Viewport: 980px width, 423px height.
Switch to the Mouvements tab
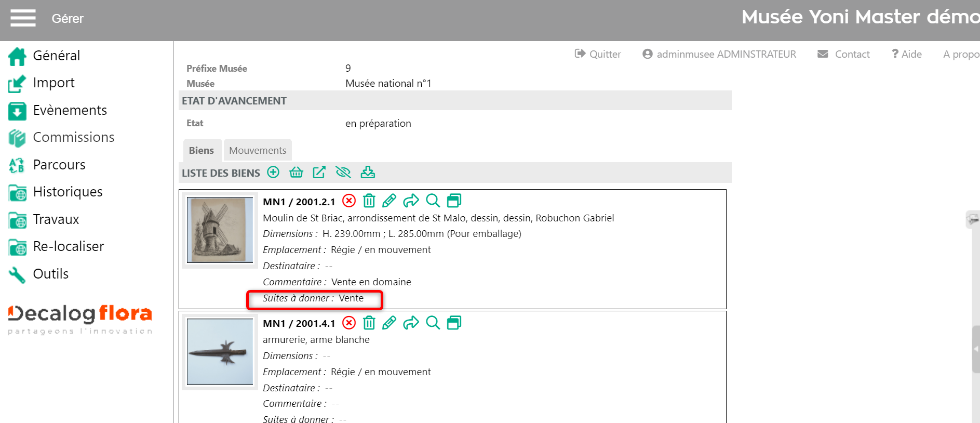[258, 151]
